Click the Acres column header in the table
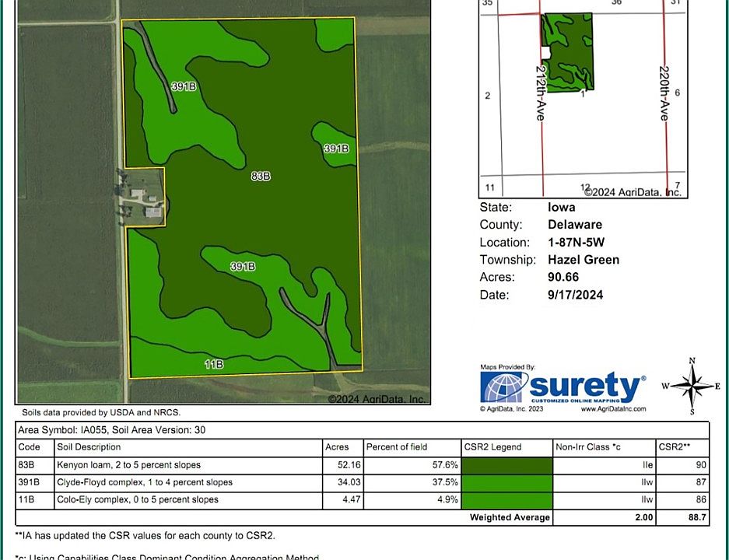The image size is (729, 560). [337, 447]
